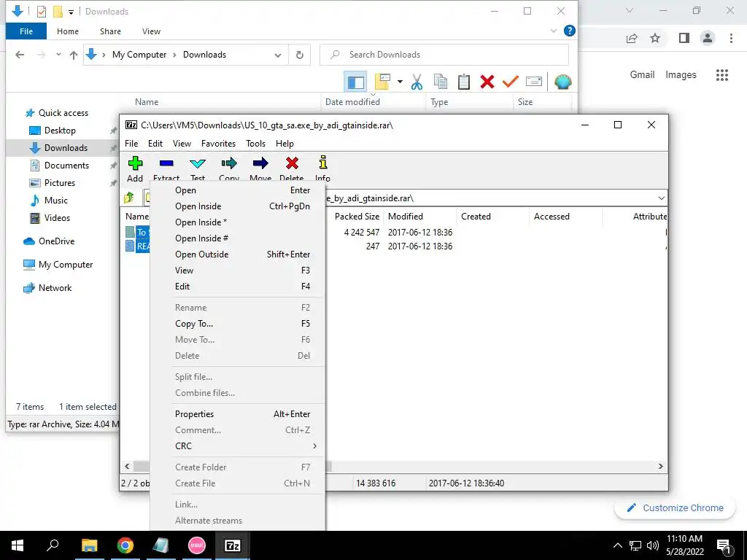The width and height of the screenshot is (747, 560).
Task: Open recent locations dropdown in Explorer
Action: pyautogui.click(x=58, y=55)
